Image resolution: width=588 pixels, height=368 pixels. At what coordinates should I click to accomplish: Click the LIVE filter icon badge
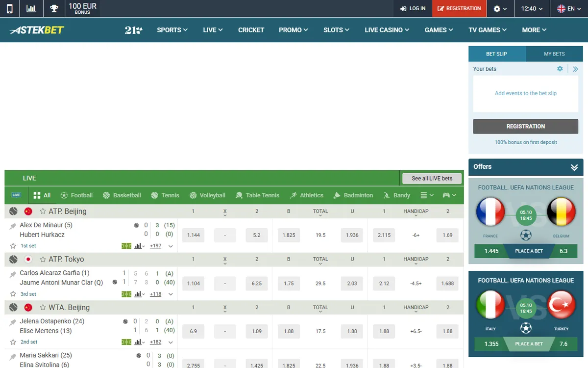pos(16,195)
